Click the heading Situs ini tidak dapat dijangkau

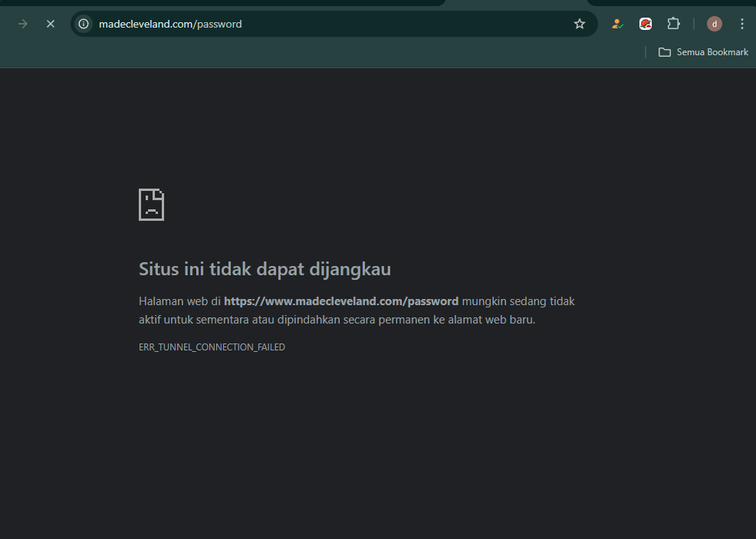265,269
